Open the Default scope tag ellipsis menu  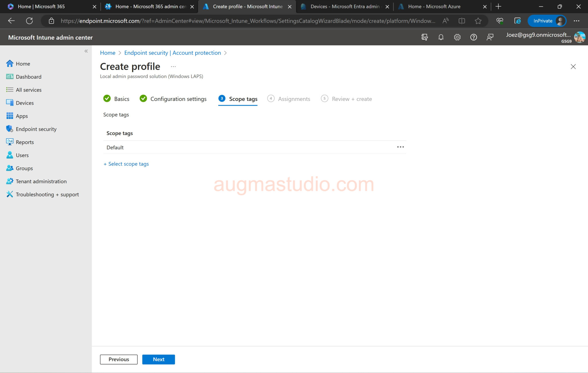401,147
